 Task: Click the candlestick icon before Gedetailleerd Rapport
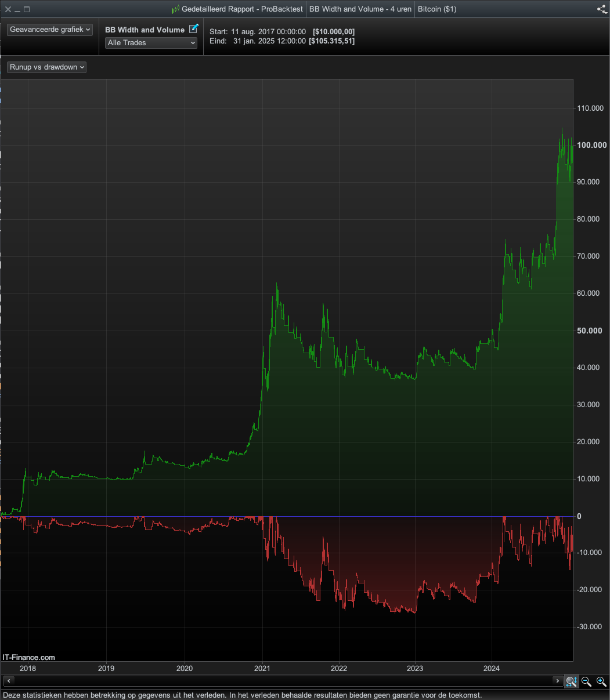(176, 9)
